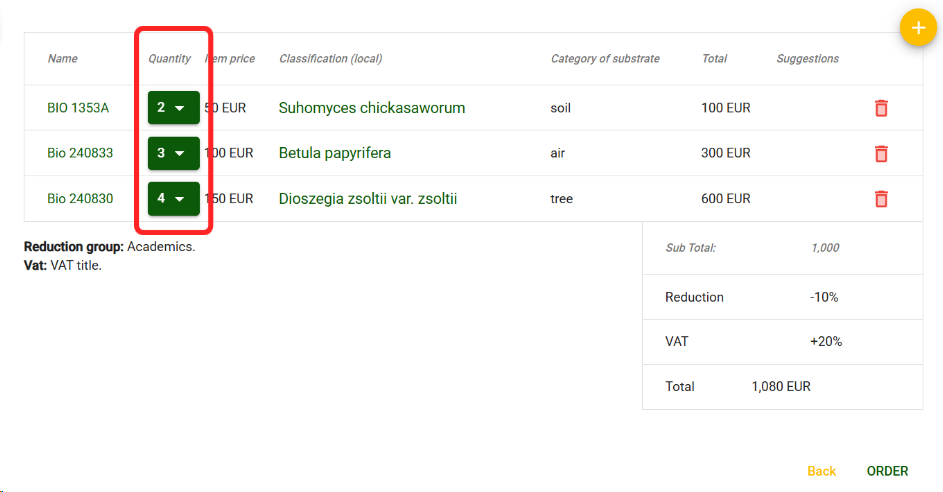Viewport: 943px width, 492px height.
Task: Click the Classification (local) column header
Action: [x=330, y=59]
